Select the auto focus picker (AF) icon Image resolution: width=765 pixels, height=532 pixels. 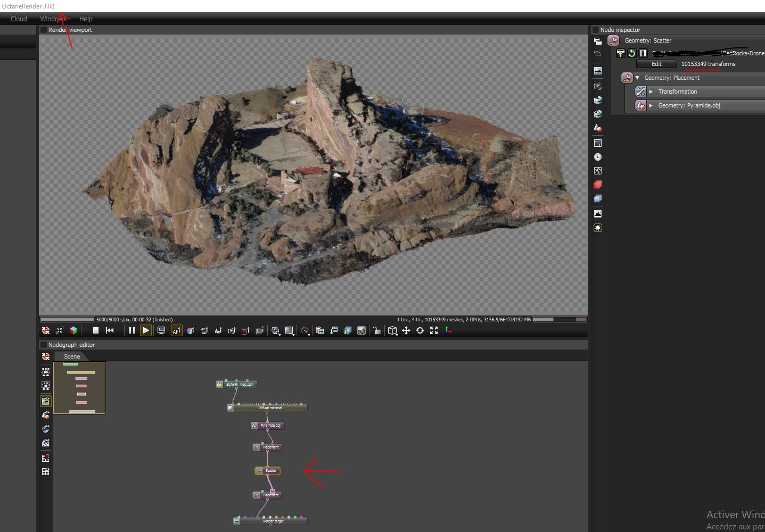pos(176,330)
